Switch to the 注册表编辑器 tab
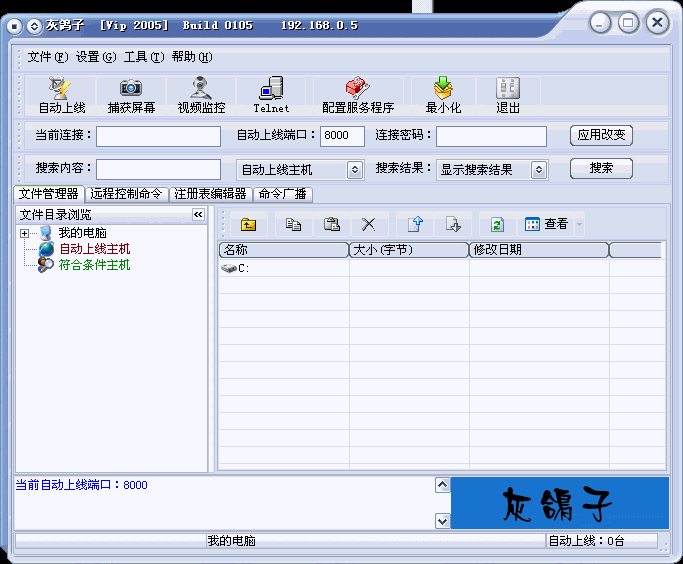The image size is (683, 564). (210, 194)
